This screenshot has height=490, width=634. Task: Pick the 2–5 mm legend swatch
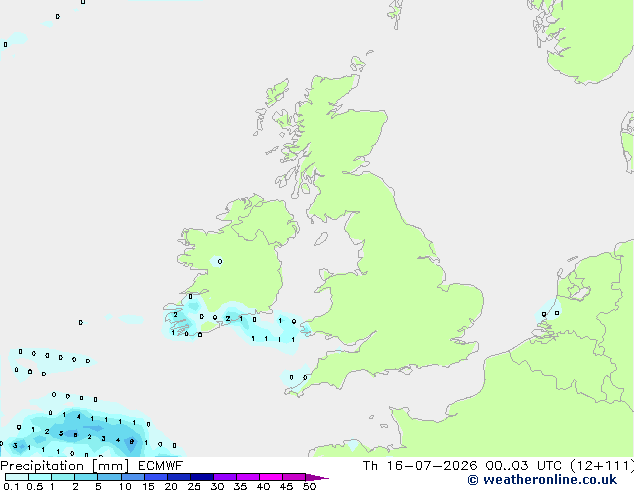pos(86,477)
